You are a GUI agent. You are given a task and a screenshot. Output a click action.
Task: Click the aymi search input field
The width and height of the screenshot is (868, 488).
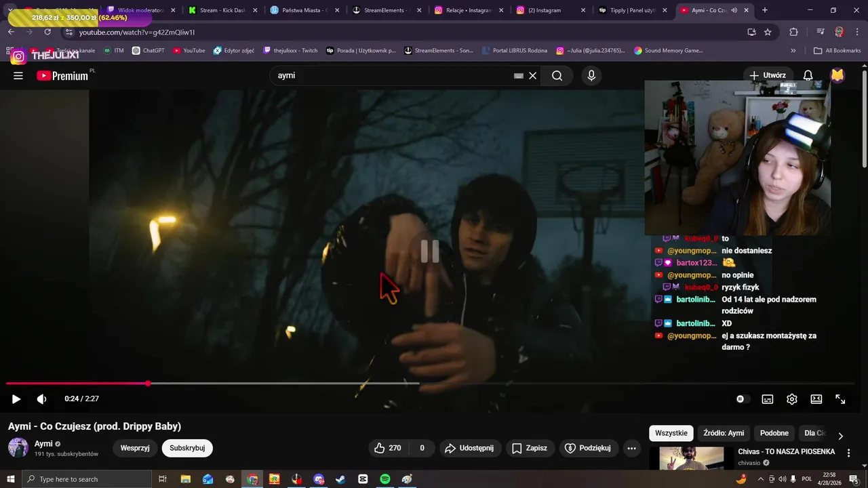tap(393, 76)
